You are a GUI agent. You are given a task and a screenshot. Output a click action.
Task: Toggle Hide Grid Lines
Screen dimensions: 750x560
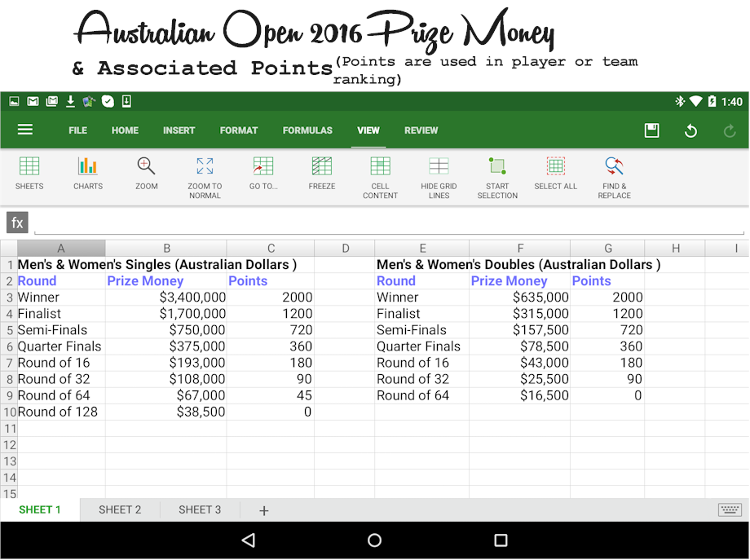coord(439,178)
